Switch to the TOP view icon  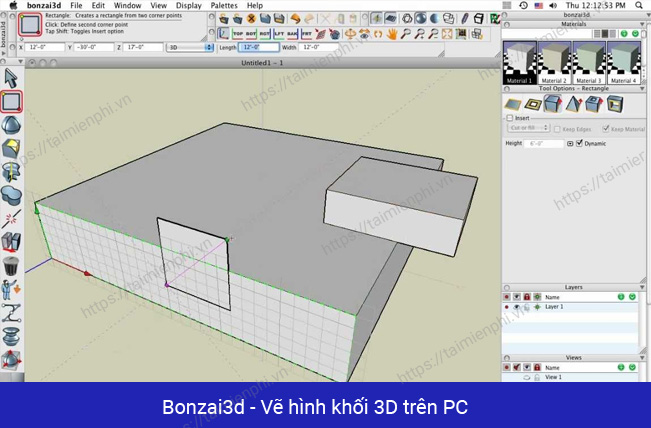click(x=238, y=33)
